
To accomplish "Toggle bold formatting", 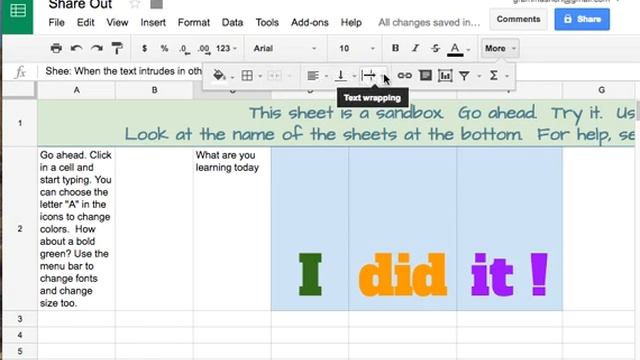I will (395, 48).
